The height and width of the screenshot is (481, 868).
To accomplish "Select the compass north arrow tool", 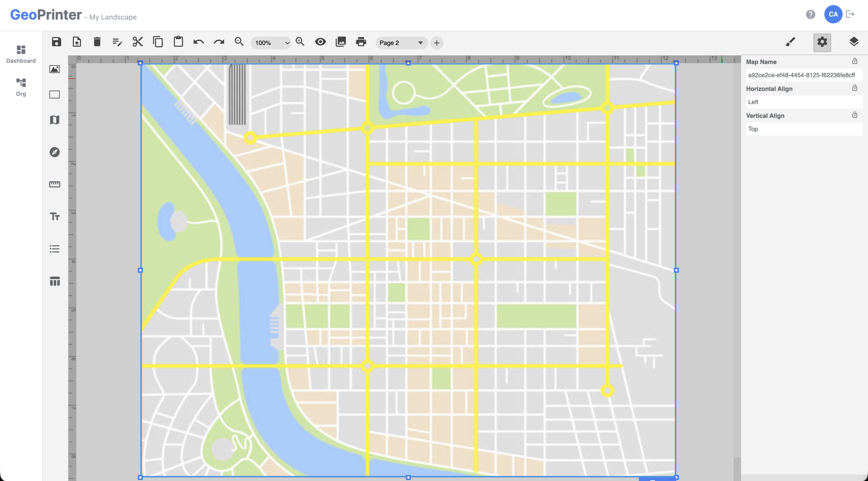I will 55,152.
